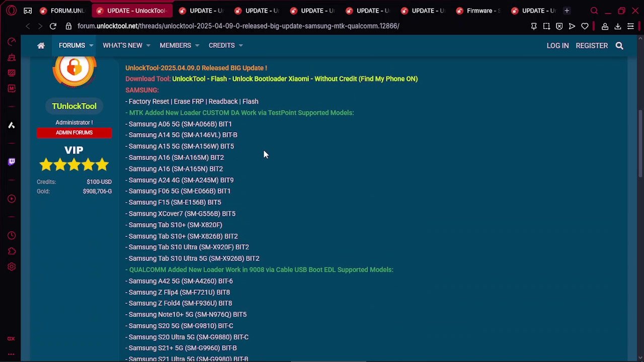
Task: Search tabs with the magnifier icon
Action: 594,11
